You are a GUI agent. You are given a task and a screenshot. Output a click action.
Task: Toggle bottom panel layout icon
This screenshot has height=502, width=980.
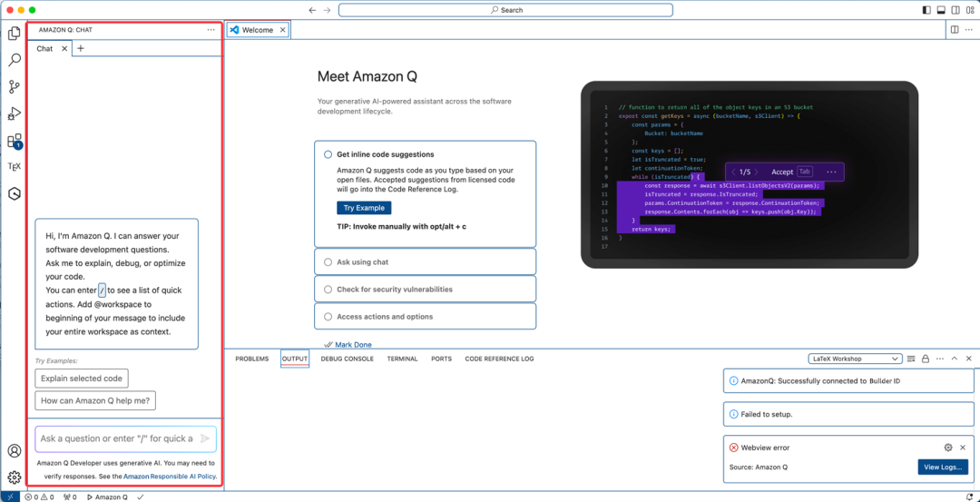tap(941, 10)
